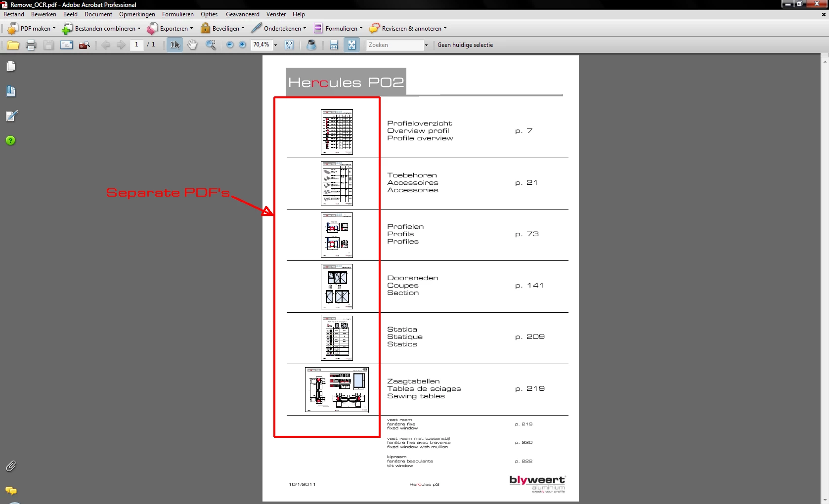
Task: Click the Accessories text line
Action: coord(413,190)
